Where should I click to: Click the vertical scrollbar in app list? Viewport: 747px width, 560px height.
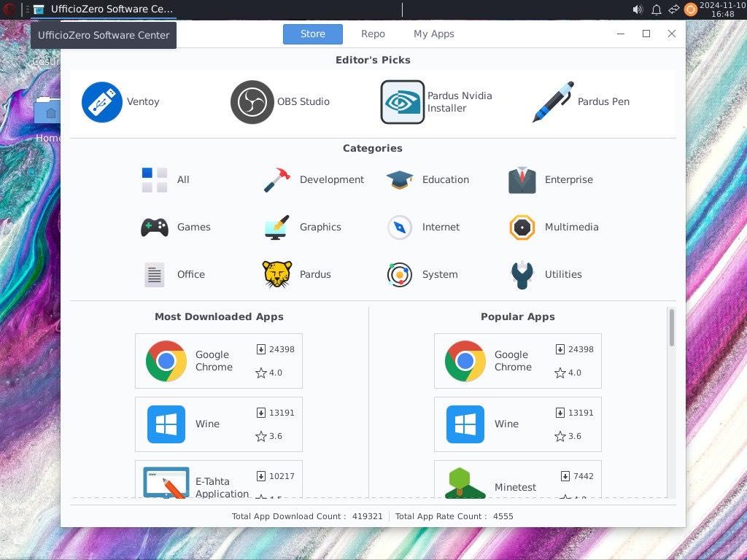point(671,328)
